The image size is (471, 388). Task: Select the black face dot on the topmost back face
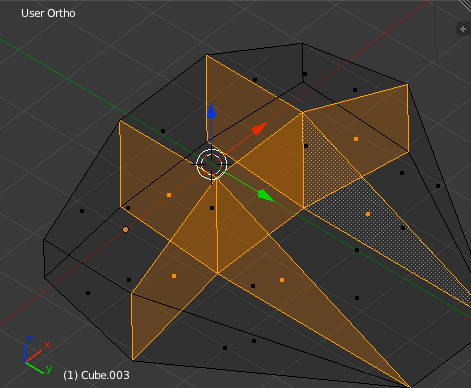[305, 74]
